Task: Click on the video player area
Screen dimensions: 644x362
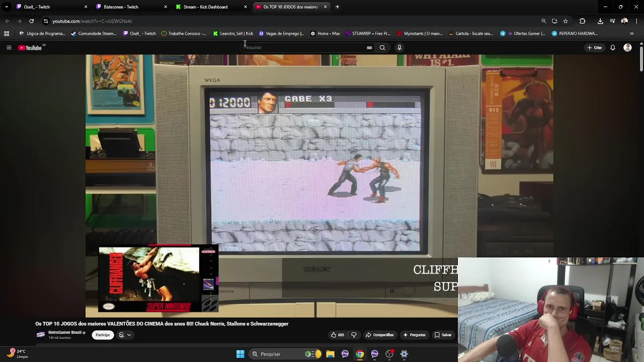Action: (319, 186)
